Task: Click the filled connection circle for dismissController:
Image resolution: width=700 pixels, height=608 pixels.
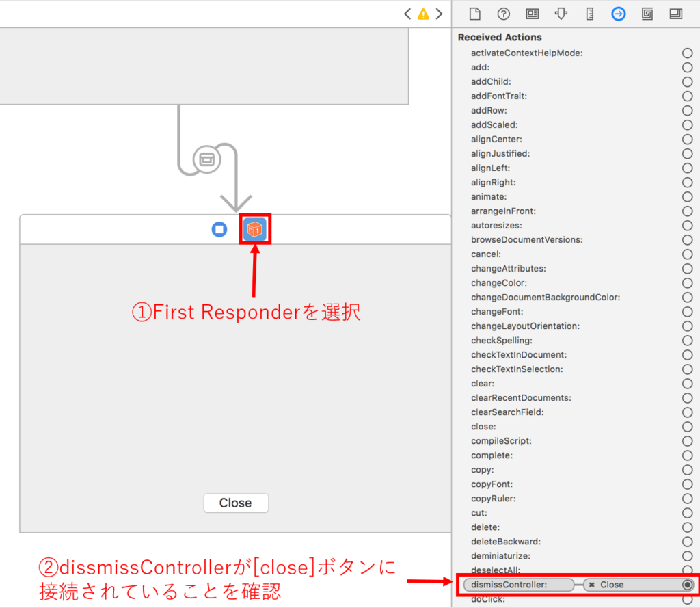Action: point(687,585)
